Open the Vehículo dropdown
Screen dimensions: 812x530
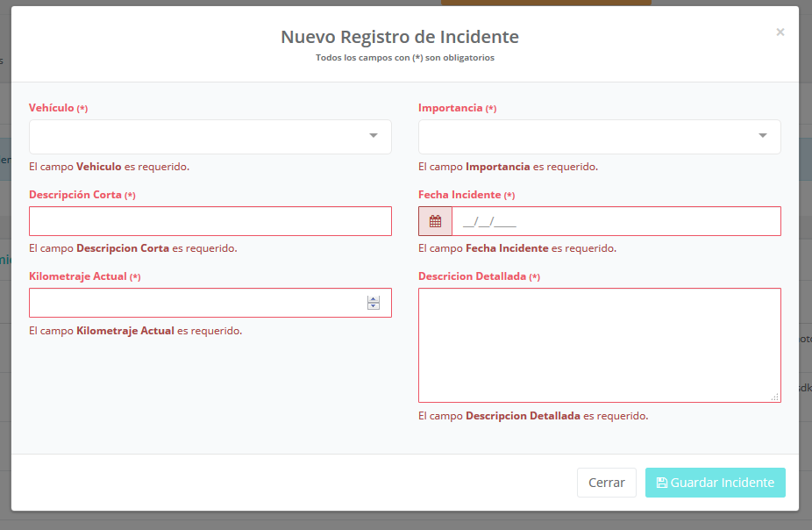(210, 136)
